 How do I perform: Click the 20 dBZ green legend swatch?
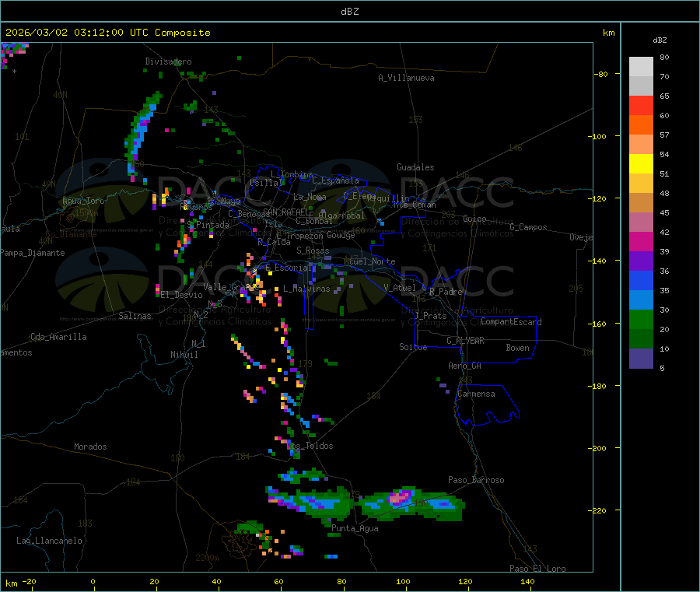pos(641,319)
